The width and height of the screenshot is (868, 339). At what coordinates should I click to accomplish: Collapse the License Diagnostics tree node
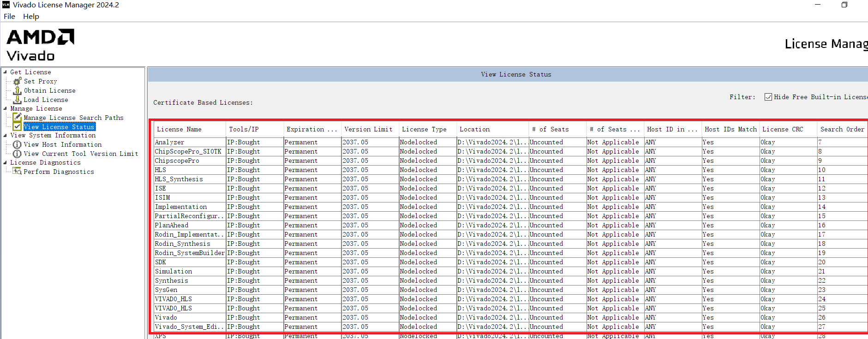(5, 162)
